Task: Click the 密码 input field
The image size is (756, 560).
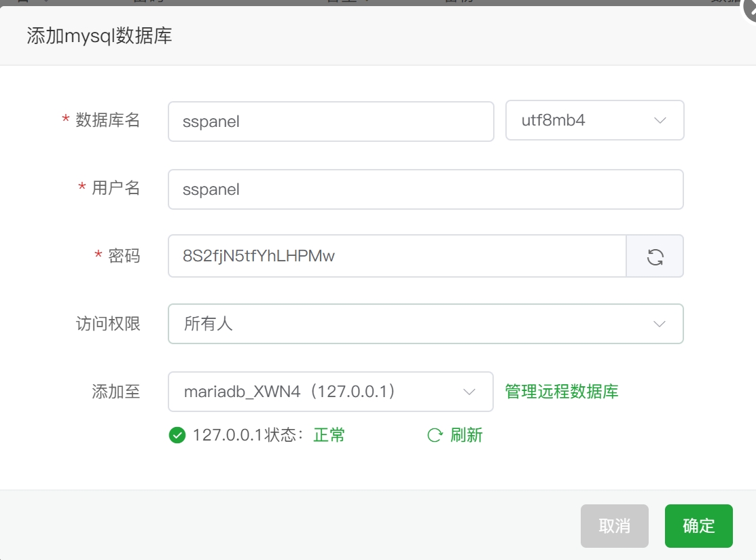Action: coord(397,256)
